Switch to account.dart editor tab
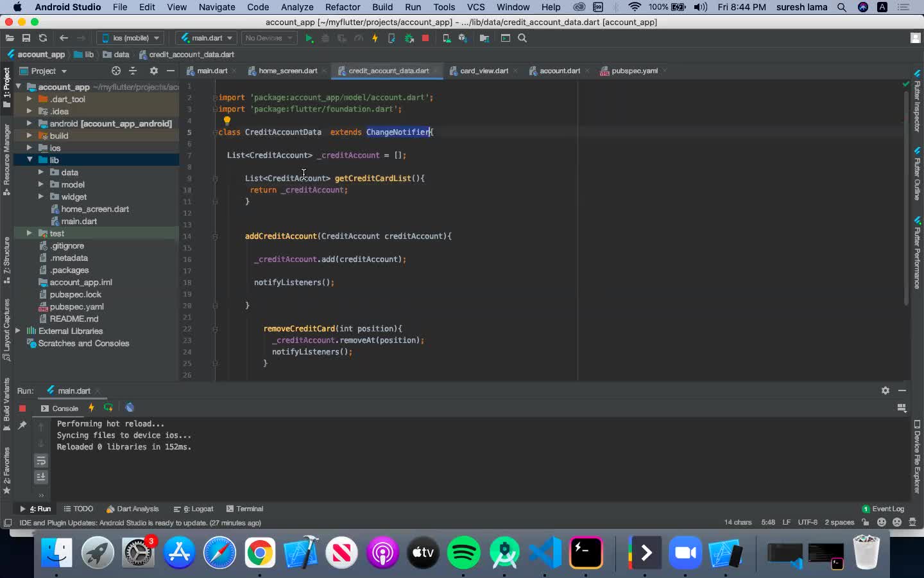 pos(560,71)
